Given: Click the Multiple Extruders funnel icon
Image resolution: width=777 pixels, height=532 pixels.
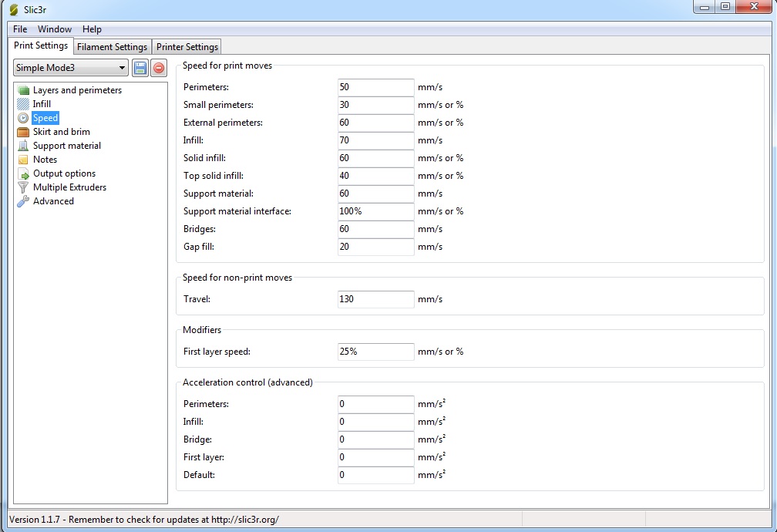Looking at the screenshot, I should [23, 187].
